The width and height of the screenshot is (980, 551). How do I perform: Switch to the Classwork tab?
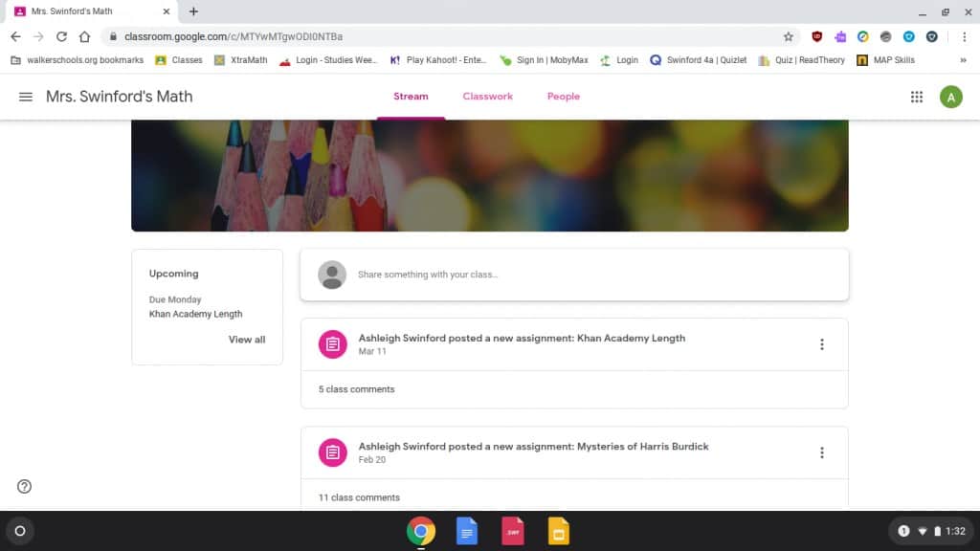(487, 97)
